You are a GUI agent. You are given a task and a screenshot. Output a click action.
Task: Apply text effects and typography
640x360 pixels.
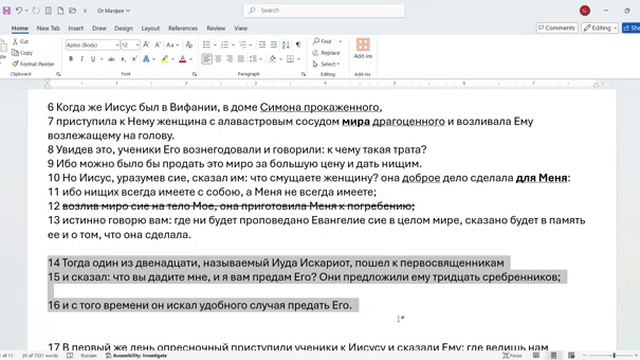146,60
